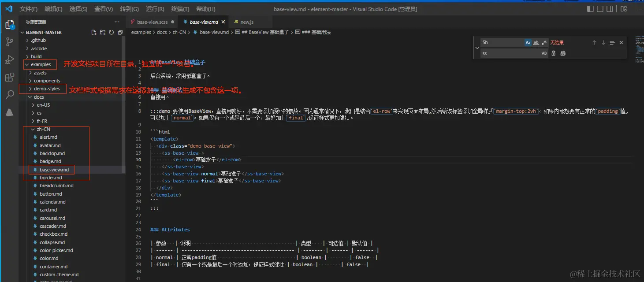
Task: Open the 查看(V) menu
Action: [x=104, y=9]
